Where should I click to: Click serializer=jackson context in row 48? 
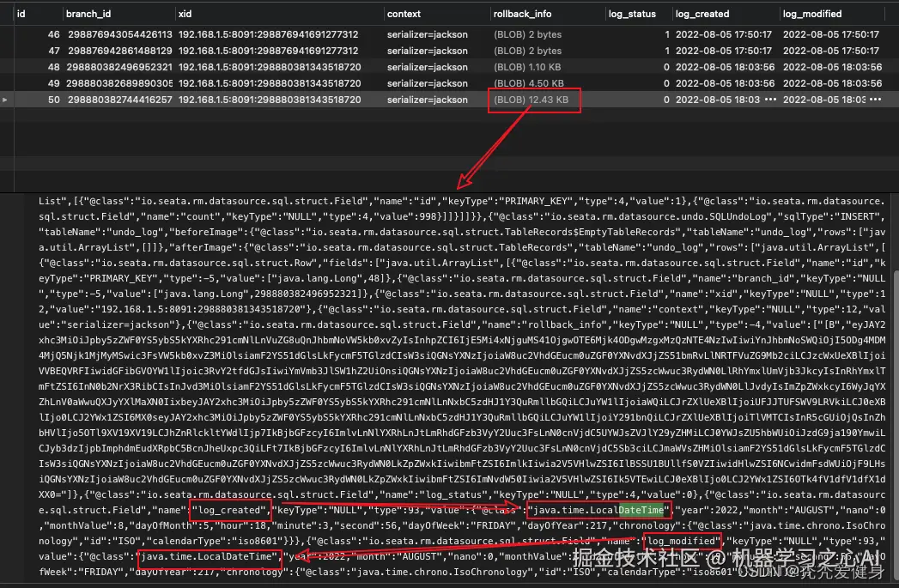point(427,67)
